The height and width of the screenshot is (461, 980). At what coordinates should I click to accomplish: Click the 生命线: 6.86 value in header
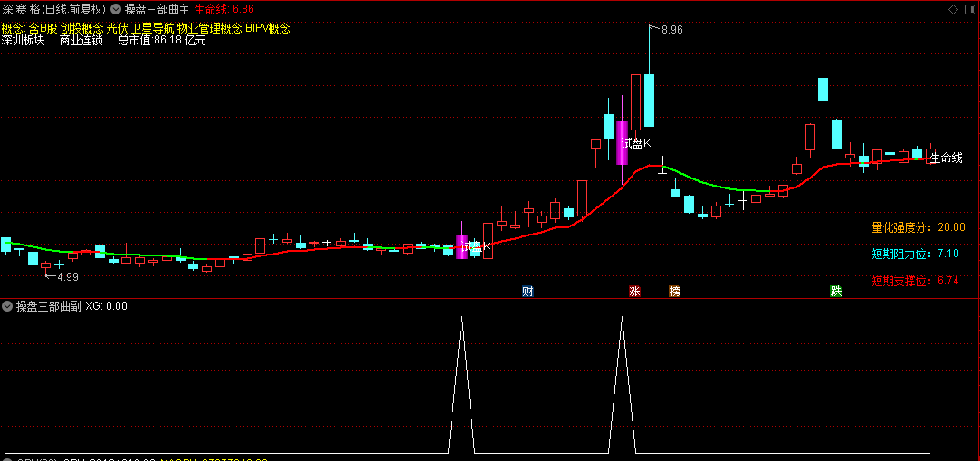(x=224, y=9)
